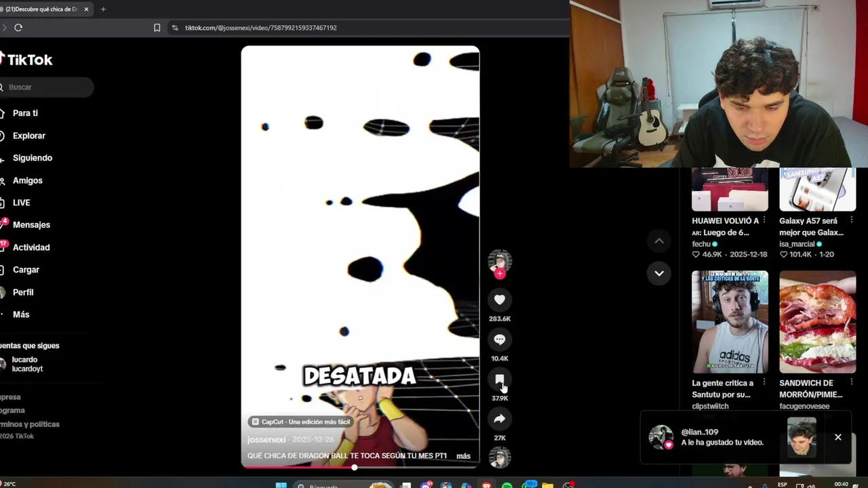
Task: Open the Galaxy A57 será mejor title
Action: (812, 226)
